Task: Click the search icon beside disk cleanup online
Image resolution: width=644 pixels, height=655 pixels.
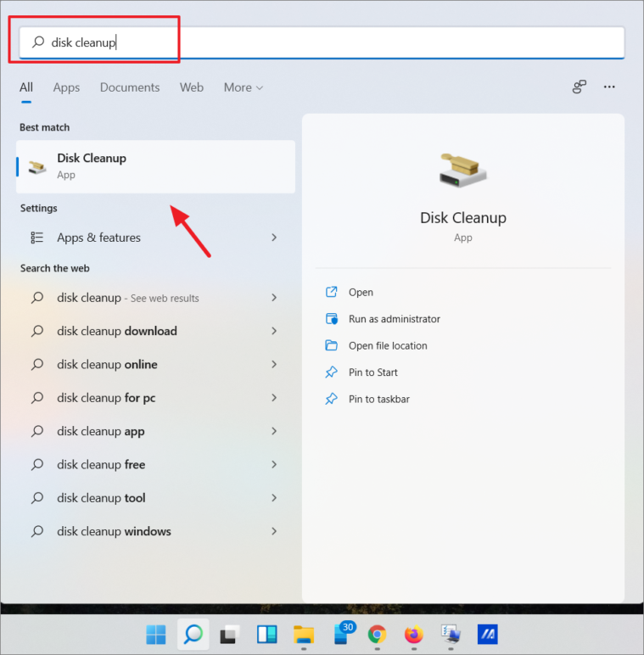Action: [x=37, y=364]
